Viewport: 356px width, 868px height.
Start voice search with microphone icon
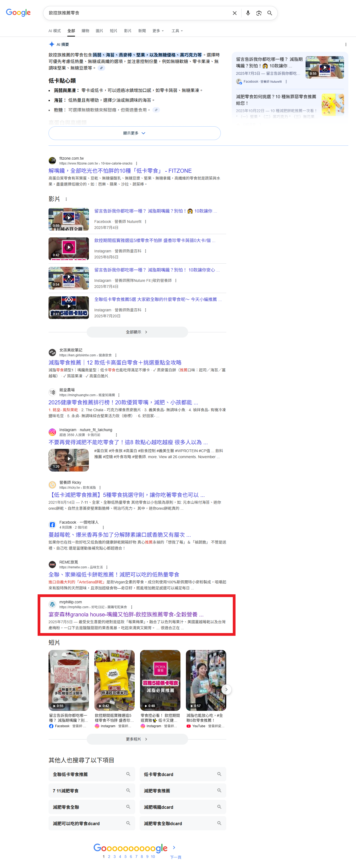coord(248,13)
